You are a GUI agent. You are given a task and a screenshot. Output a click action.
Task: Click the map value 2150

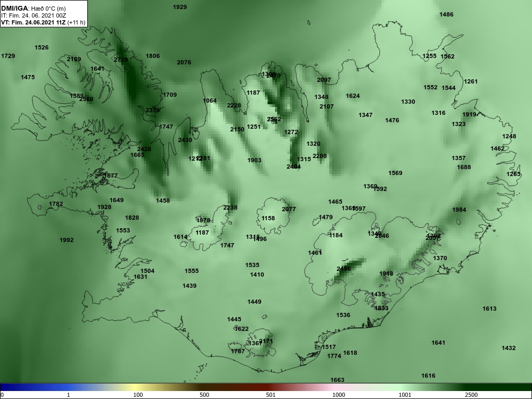tap(237, 129)
